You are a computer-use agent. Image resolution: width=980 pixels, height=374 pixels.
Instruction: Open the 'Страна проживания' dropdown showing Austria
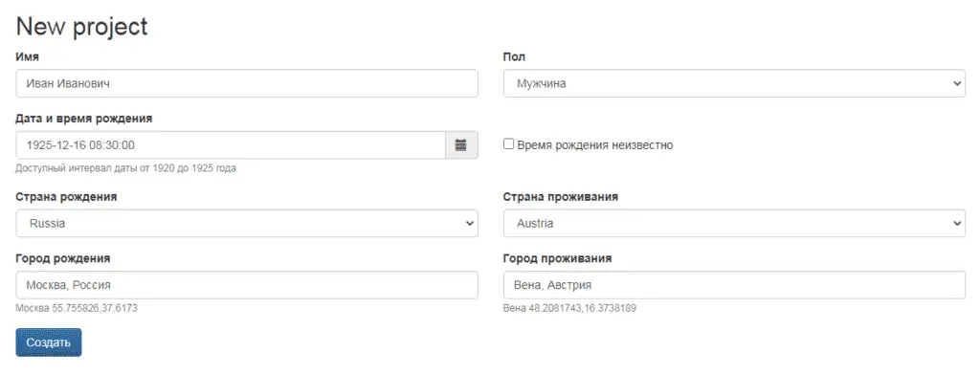click(x=734, y=223)
